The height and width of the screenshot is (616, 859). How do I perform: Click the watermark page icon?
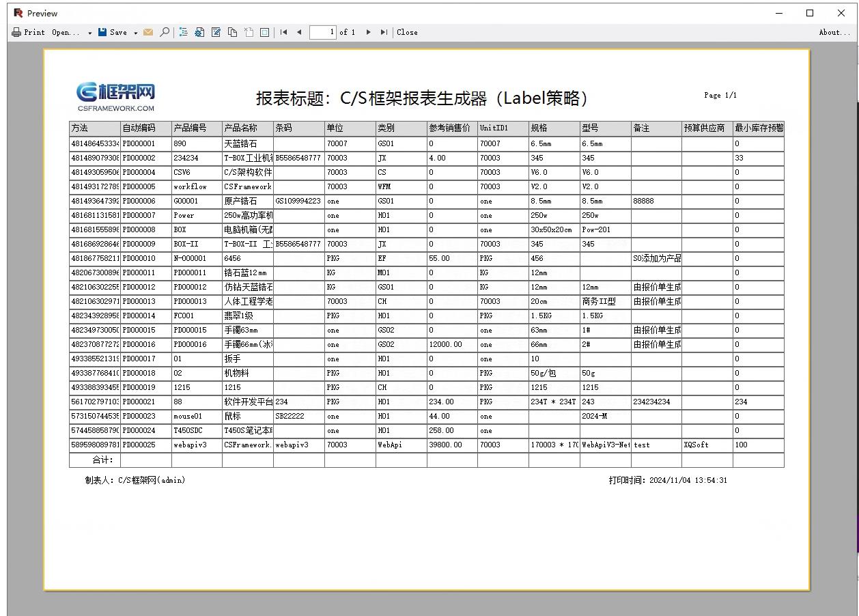point(248,32)
